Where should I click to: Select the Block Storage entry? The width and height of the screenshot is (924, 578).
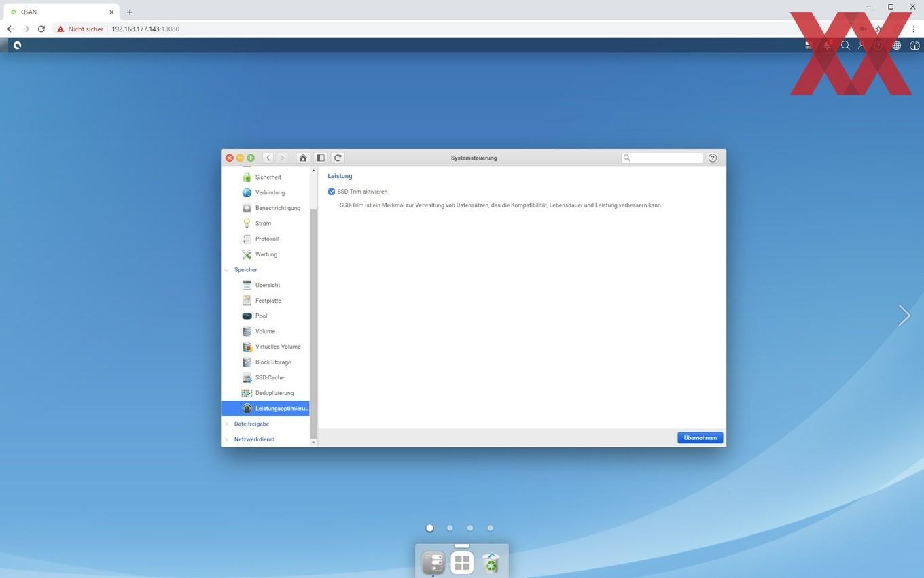coord(266,362)
